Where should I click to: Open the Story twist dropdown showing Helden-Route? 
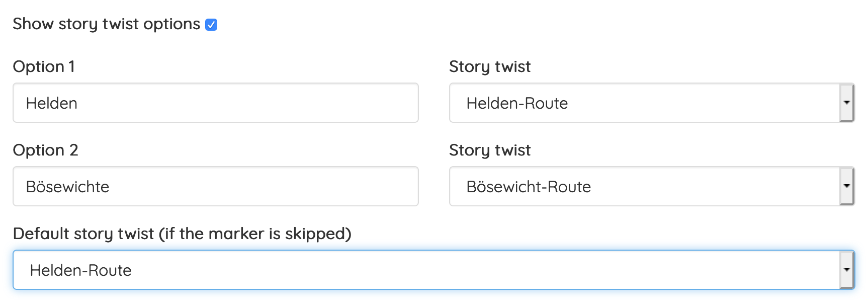pyautogui.click(x=644, y=103)
